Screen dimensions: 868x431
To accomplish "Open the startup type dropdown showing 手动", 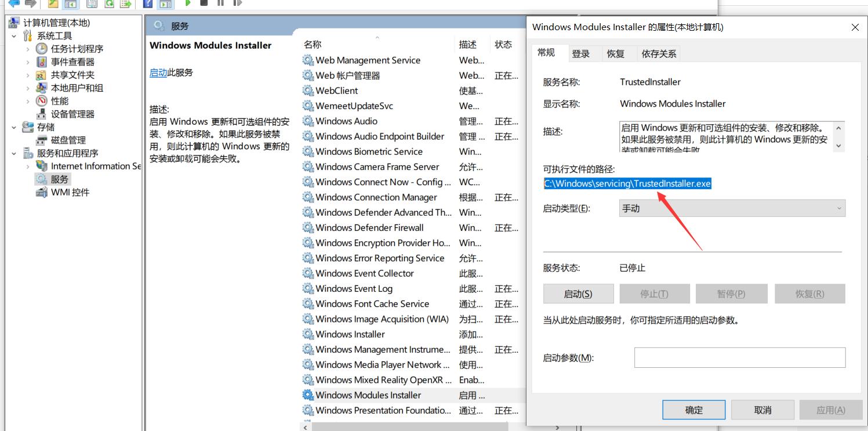I will pyautogui.click(x=732, y=208).
